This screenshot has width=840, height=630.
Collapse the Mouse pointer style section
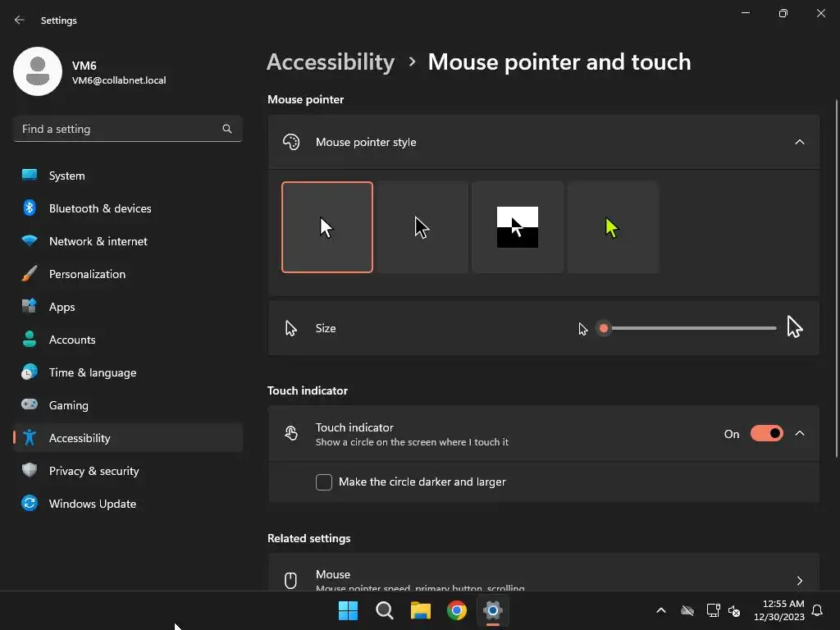799,142
